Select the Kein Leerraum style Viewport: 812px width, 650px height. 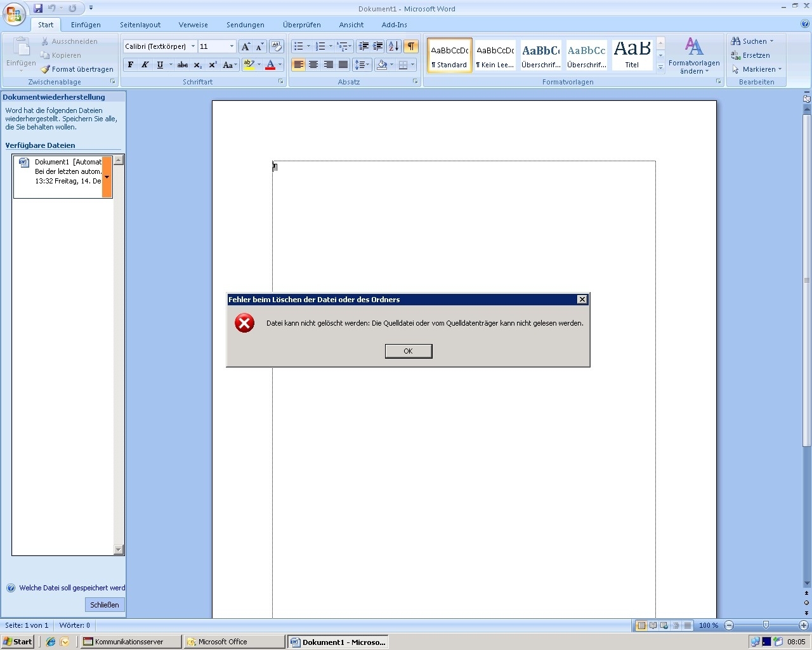coord(495,55)
